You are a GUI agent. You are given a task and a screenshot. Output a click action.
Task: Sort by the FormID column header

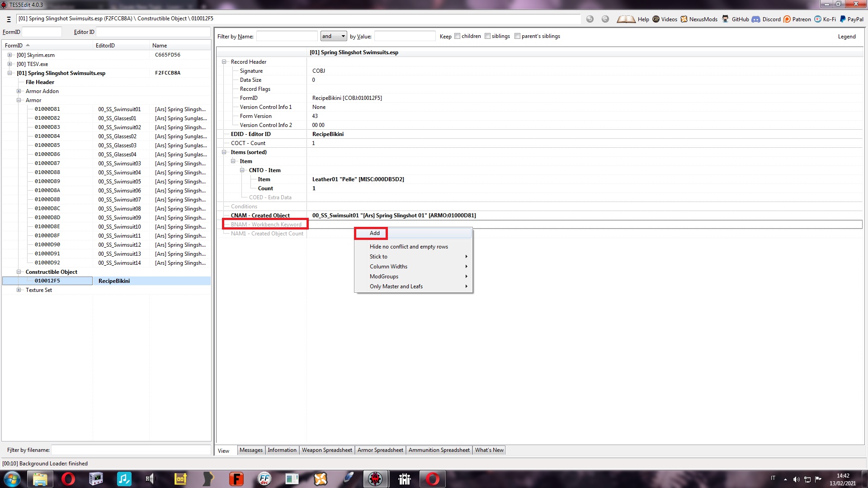pos(47,46)
